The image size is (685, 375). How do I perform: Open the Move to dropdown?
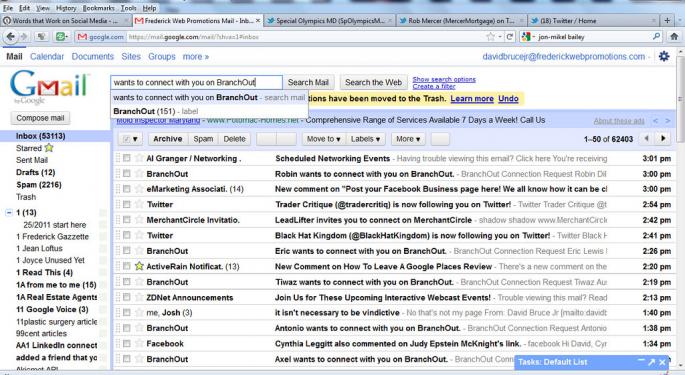(323, 139)
